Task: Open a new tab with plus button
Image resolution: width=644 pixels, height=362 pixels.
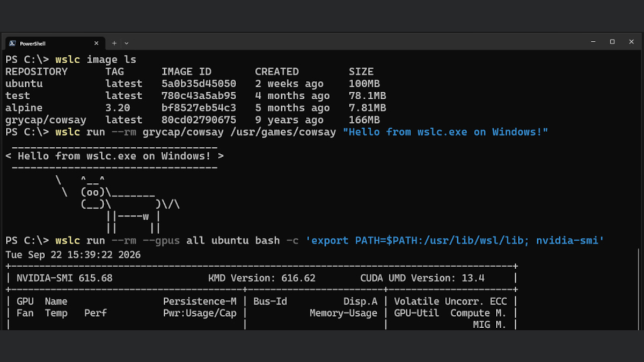Action: pyautogui.click(x=114, y=43)
